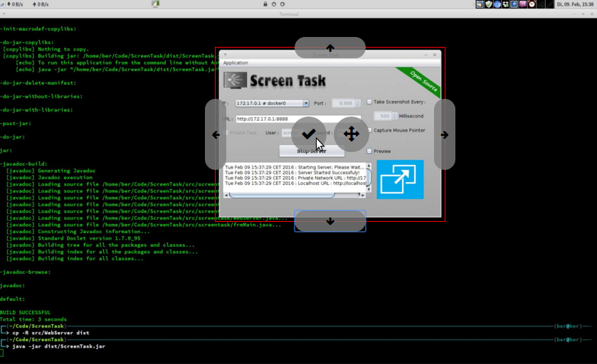Click the down arrow selection handle
597x364 pixels.
pos(330,221)
